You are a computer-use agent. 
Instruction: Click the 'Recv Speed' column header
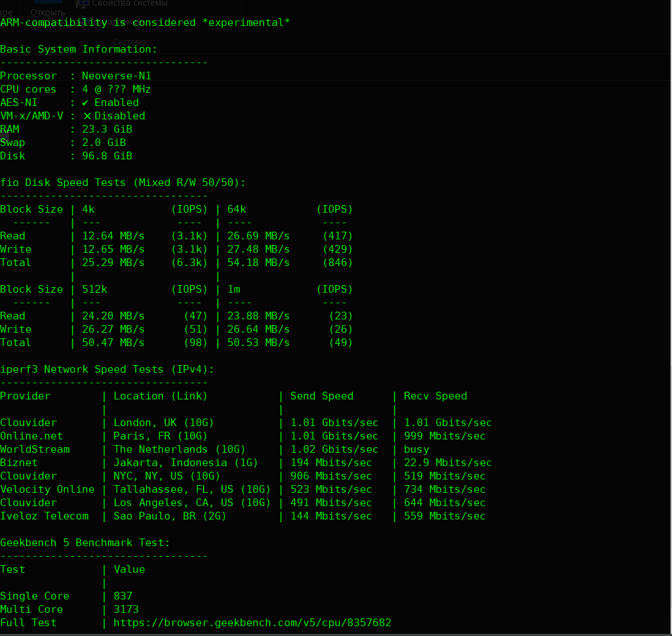point(435,396)
